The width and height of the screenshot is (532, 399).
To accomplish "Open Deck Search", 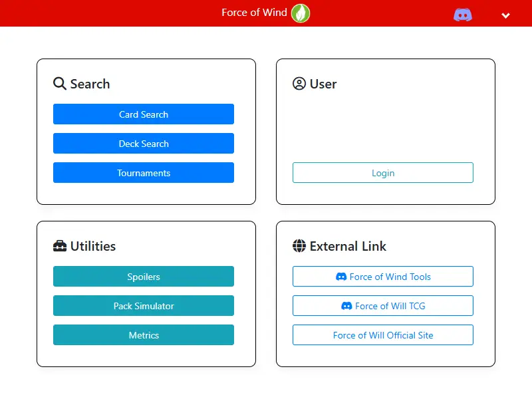I will pyautogui.click(x=144, y=143).
